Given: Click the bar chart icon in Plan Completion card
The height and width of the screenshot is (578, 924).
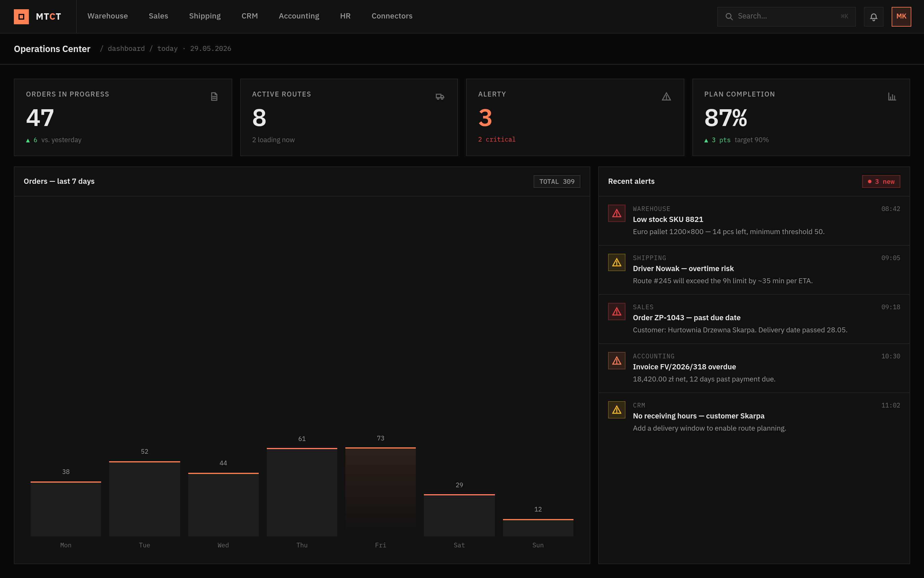Looking at the screenshot, I should [892, 97].
